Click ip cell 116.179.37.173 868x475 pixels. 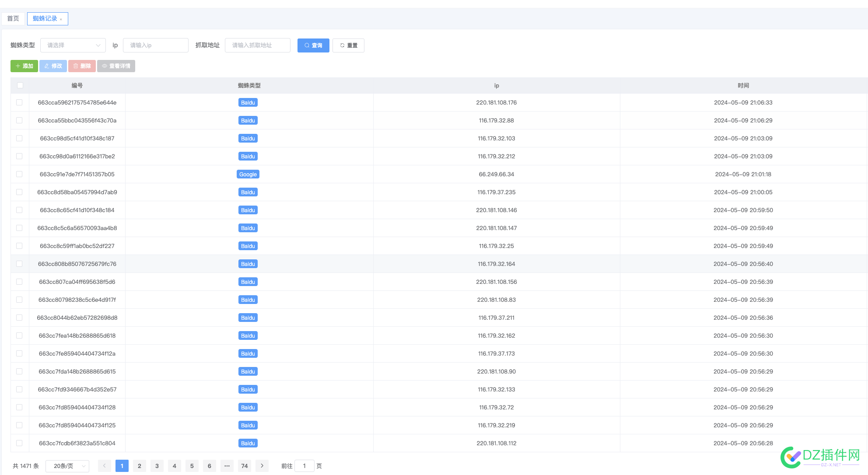[497, 353]
